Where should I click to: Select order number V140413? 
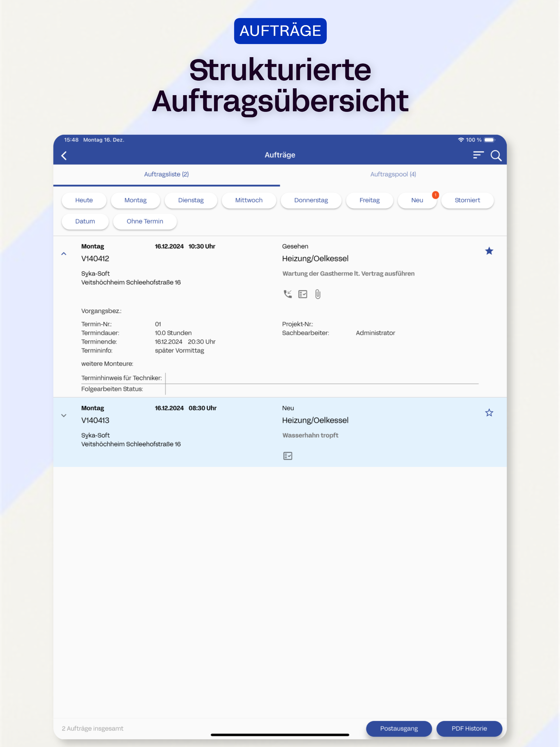coord(95,421)
